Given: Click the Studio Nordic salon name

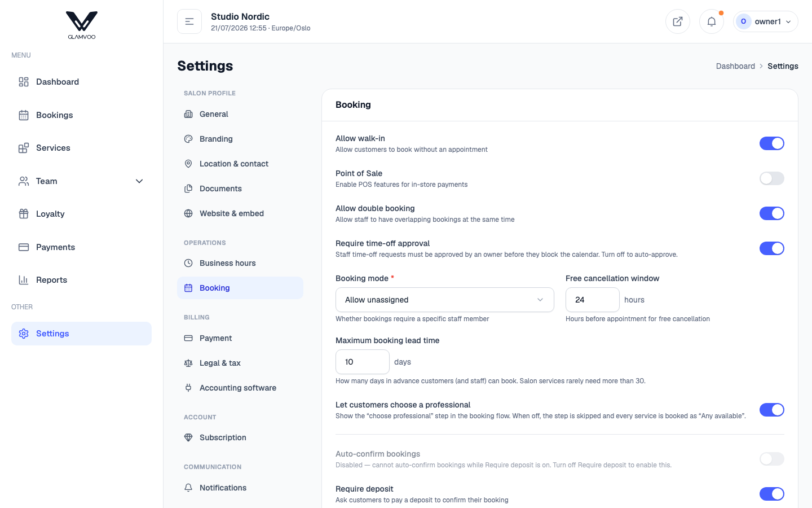Looking at the screenshot, I should [240, 16].
